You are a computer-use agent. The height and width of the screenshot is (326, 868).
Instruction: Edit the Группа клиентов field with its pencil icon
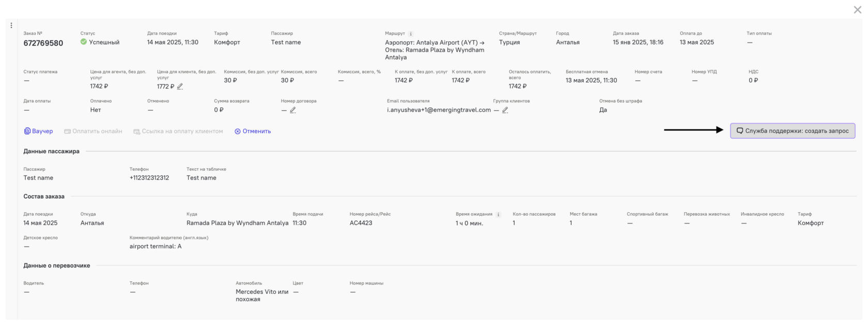pos(505,110)
